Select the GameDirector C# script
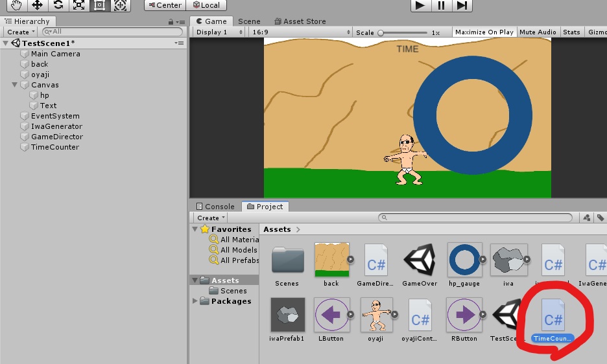Screen dimensions: 607x364 pyautogui.click(x=375, y=266)
